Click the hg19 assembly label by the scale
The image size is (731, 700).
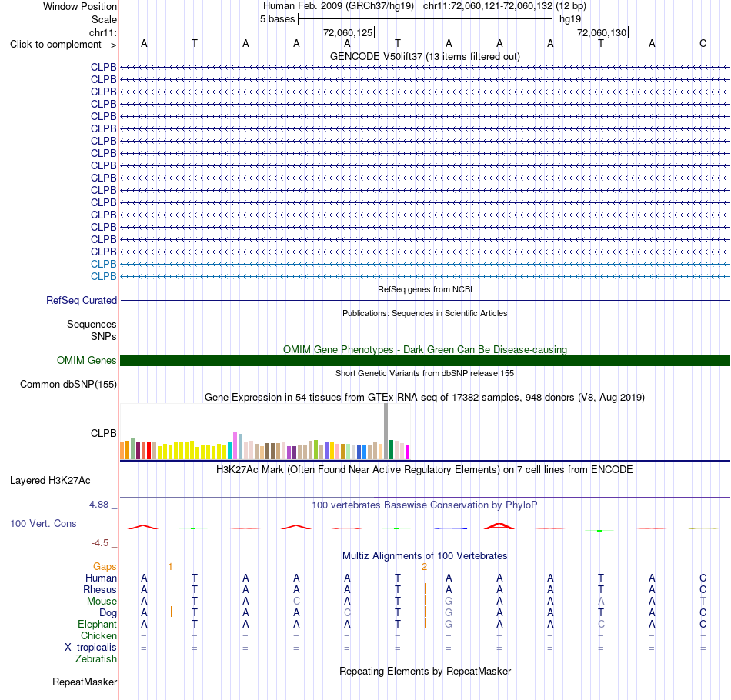[x=570, y=19]
